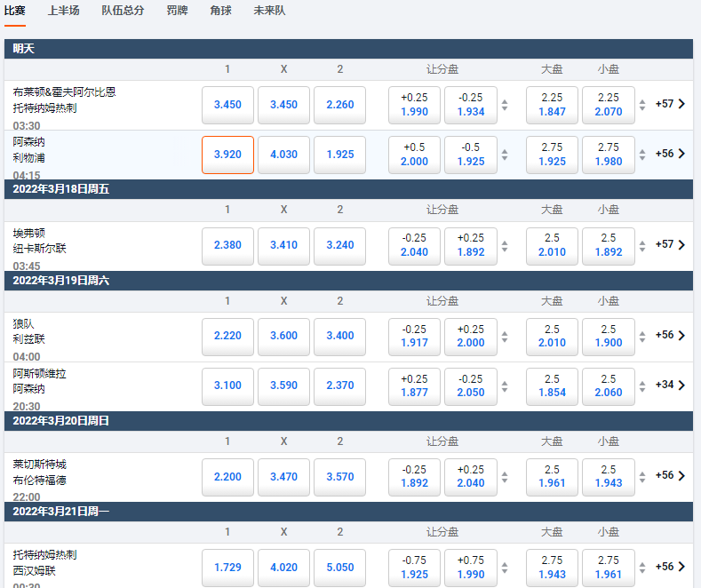Change handicap line for 阿森纳 vs 利物浦
The image size is (701, 588).
click(x=505, y=155)
